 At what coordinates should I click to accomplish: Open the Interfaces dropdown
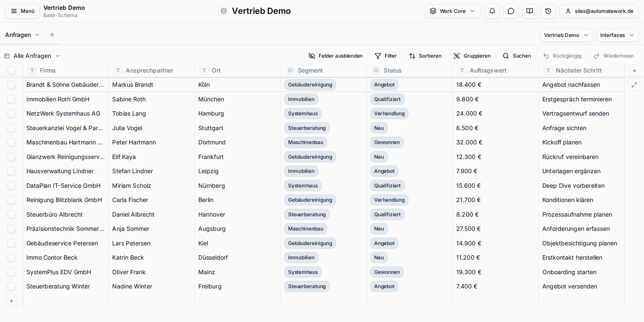click(618, 35)
